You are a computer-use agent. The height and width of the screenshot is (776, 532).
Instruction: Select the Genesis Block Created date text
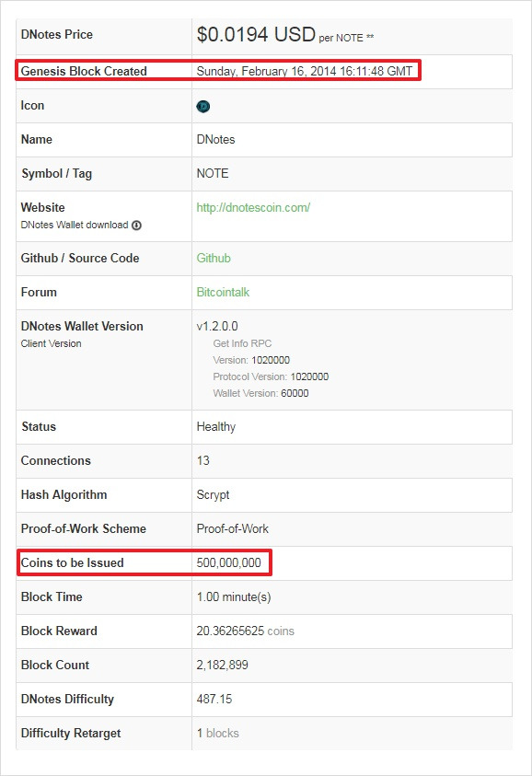point(305,71)
